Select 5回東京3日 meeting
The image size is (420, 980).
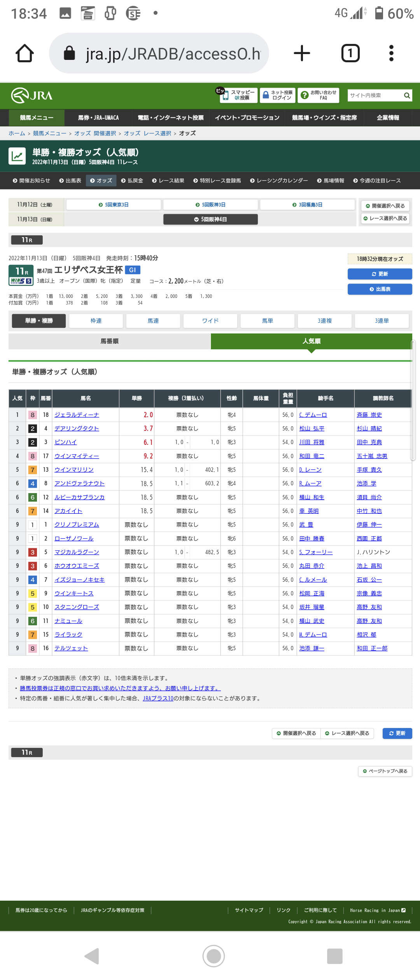(114, 205)
